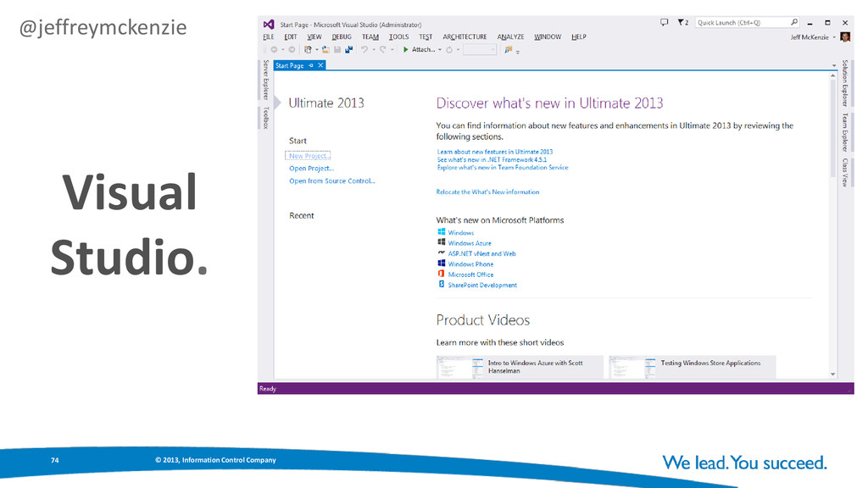Collapse the Start Page left panel triangle
868x488 pixels.
[x=278, y=103]
